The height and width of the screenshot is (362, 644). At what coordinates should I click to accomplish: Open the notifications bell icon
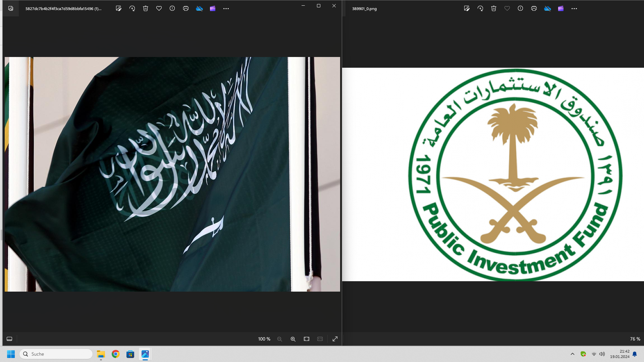(635, 354)
